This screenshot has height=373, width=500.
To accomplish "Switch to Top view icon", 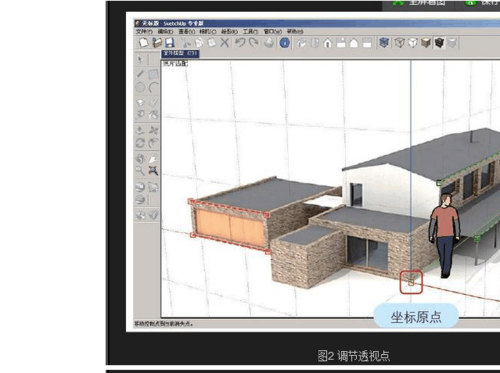I will coord(315,43).
